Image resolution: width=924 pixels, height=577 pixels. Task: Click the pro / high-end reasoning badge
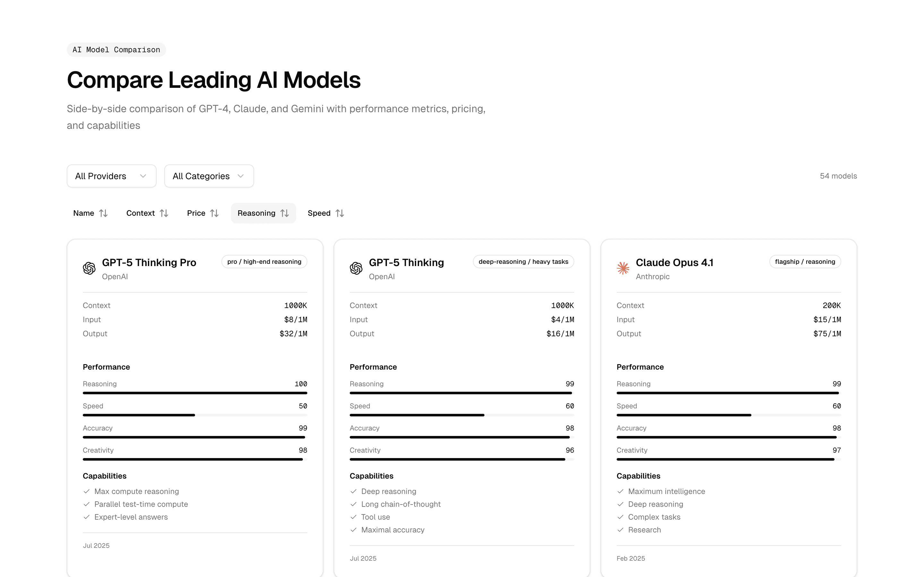[x=264, y=261]
